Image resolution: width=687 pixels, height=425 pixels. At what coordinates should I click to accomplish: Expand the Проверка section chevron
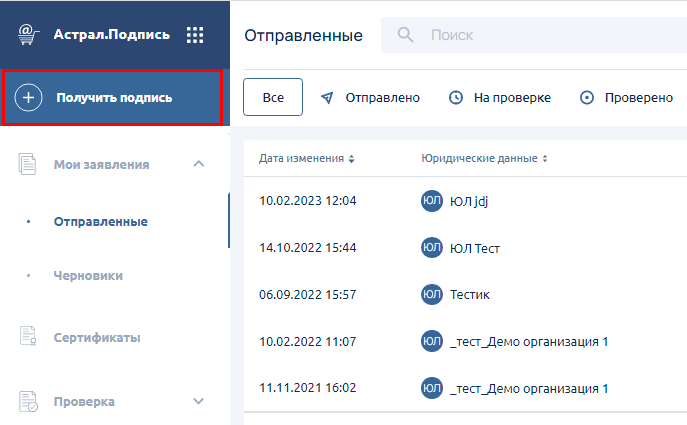[198, 401]
